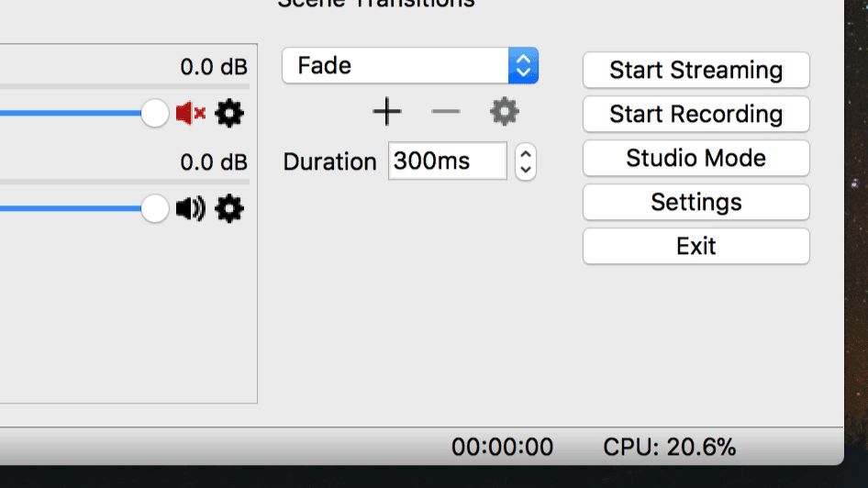Open the Settings button
Screen dimensions: 868x488
pyautogui.click(x=696, y=202)
